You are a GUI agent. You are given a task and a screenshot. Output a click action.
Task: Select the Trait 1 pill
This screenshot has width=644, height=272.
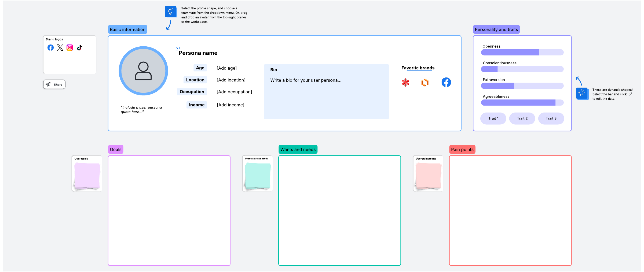coord(493,118)
